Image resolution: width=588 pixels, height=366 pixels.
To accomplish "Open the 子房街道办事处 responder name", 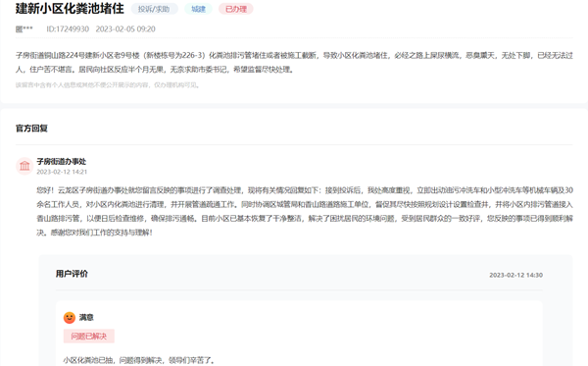I will [x=62, y=162].
